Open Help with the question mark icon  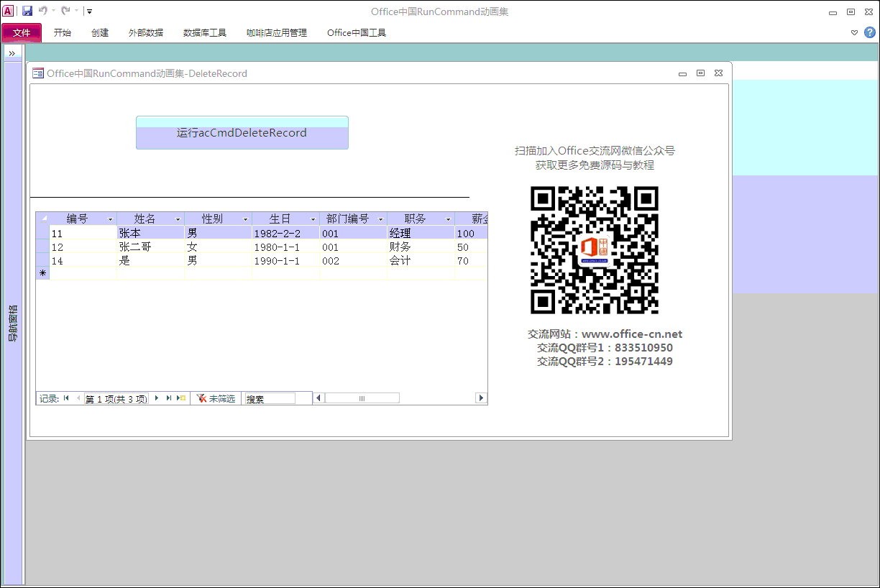[x=869, y=32]
